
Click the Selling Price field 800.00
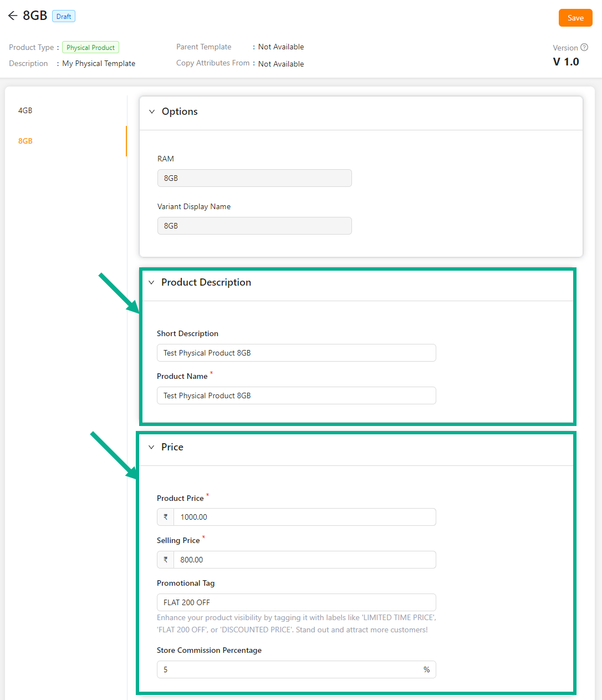pyautogui.click(x=304, y=560)
